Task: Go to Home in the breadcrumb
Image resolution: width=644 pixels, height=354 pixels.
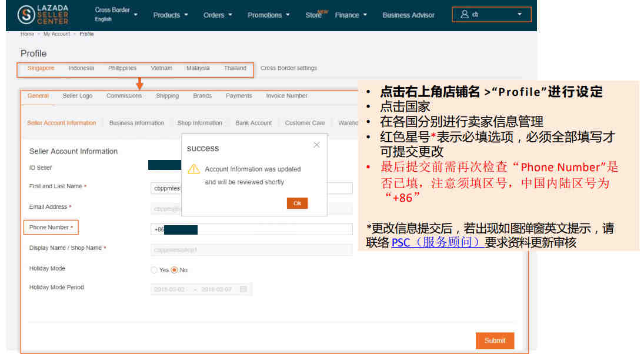Action: click(27, 34)
